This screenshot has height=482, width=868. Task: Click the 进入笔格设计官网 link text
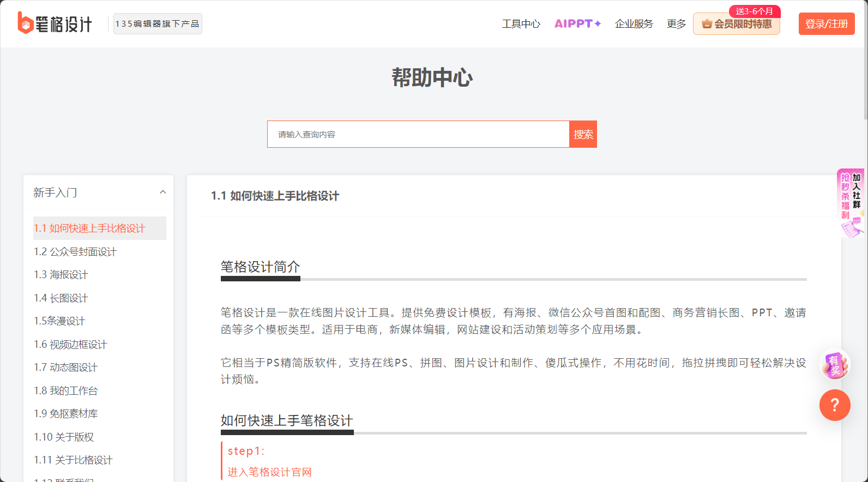269,472
